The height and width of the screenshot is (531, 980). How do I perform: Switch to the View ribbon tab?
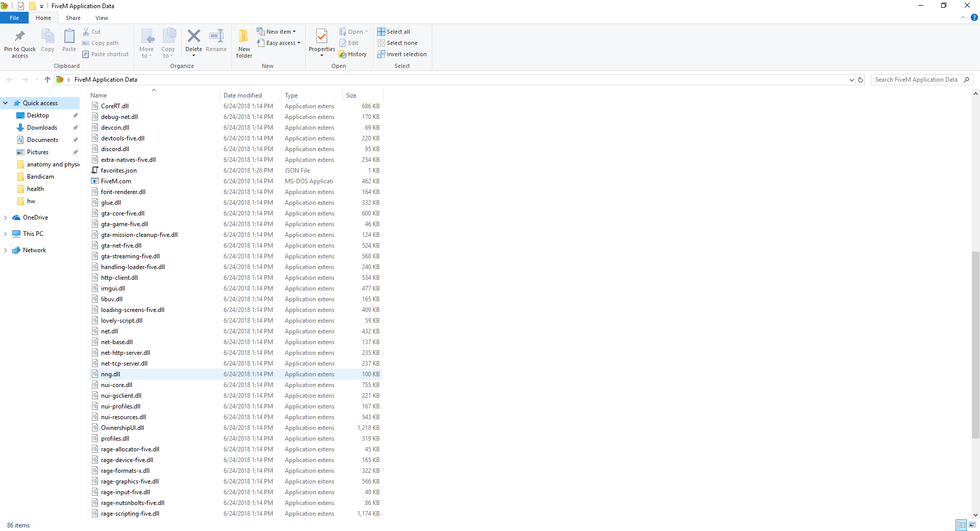tap(102, 18)
